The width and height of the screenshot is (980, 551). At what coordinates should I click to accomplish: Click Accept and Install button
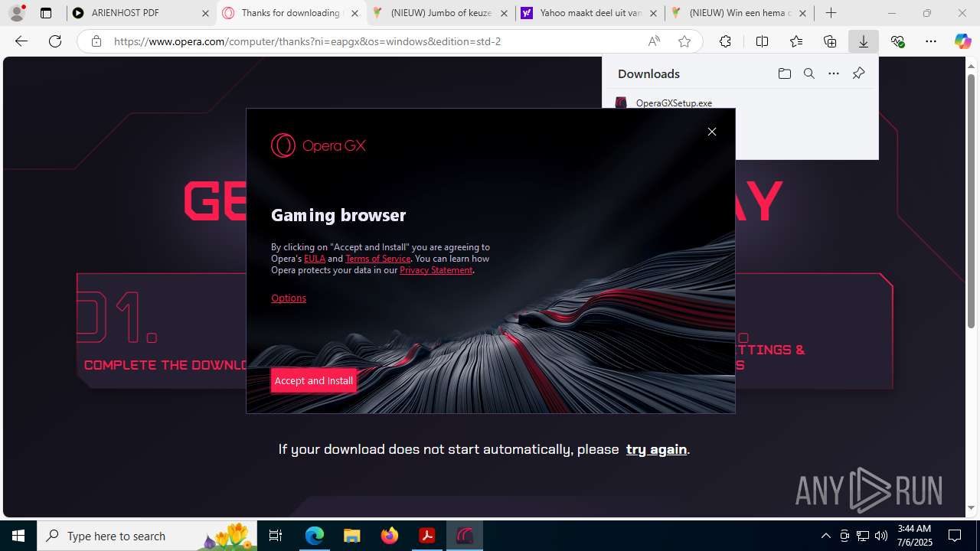314,380
